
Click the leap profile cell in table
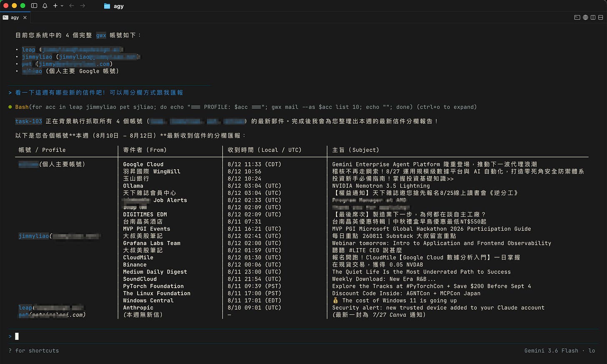[51, 308]
